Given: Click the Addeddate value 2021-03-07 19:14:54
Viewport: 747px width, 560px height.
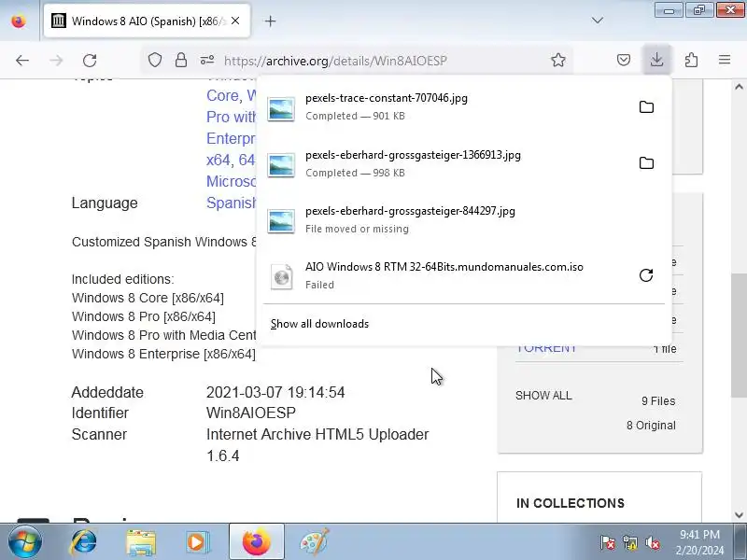Looking at the screenshot, I should coord(275,392).
